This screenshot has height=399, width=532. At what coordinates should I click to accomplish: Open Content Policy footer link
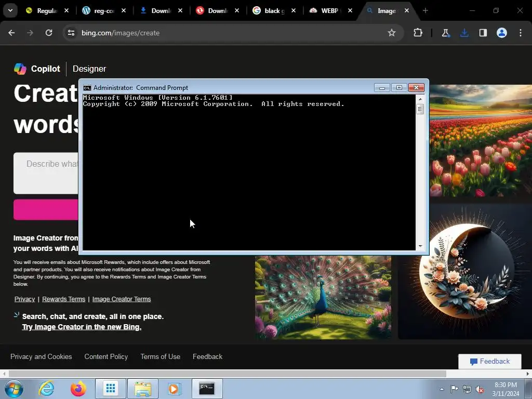106,356
